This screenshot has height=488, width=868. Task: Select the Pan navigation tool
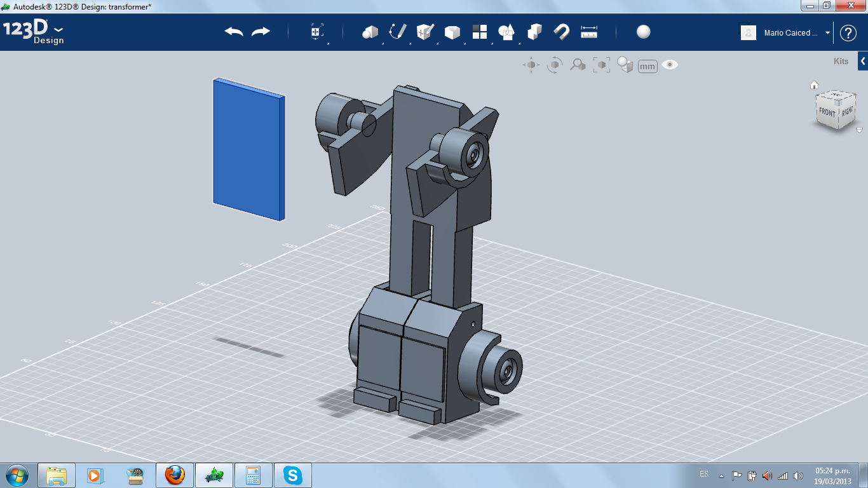[x=531, y=65]
